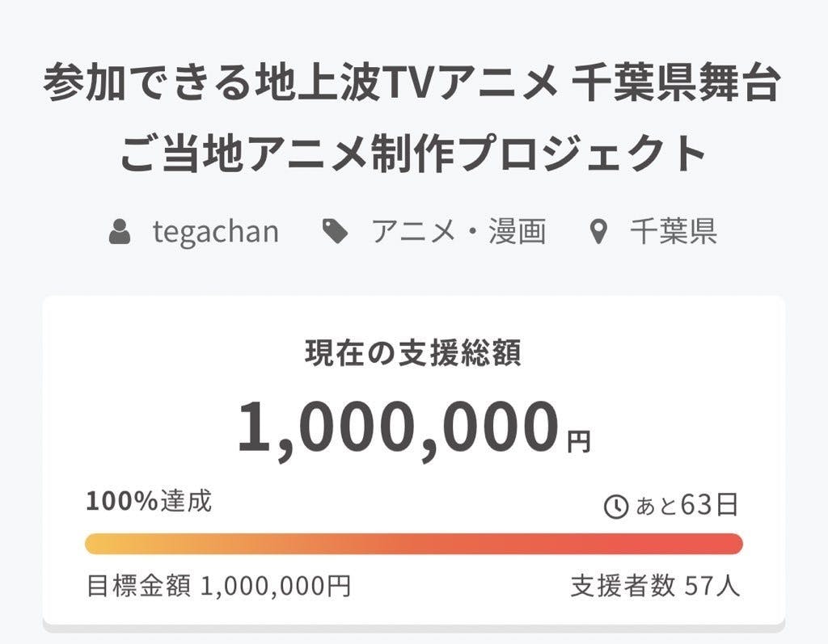Click the 現在の支援総額 heading
Viewport: 828px width, 644px height.
point(413,354)
